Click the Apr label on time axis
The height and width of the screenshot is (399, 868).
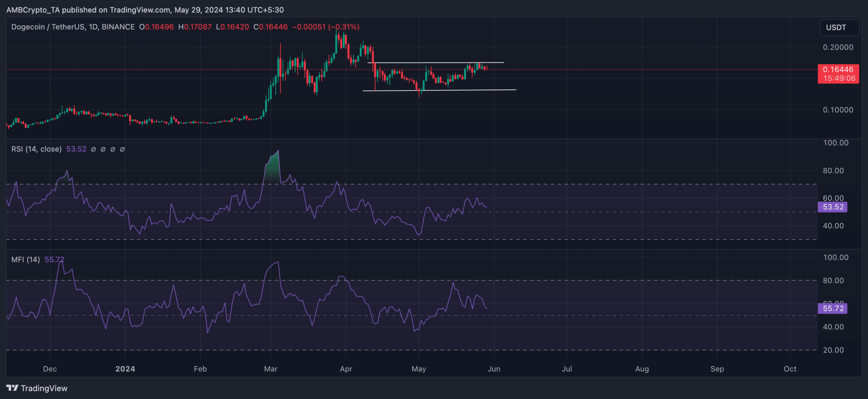(x=346, y=369)
